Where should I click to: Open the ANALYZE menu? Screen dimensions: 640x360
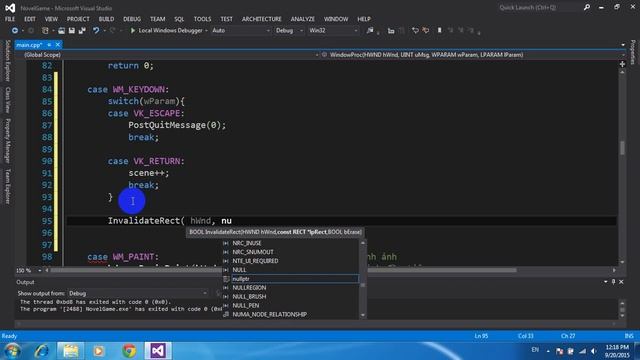[302, 19]
